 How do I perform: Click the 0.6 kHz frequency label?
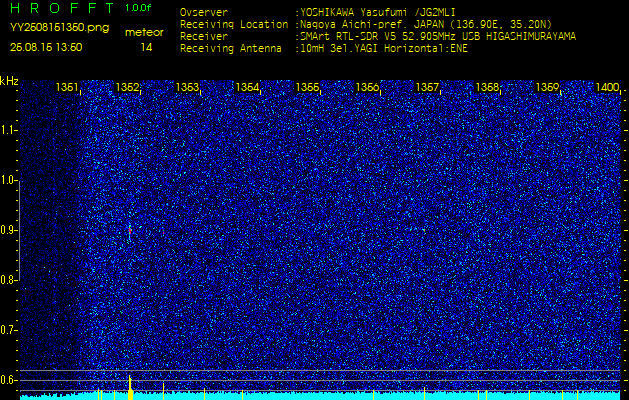[x=8, y=380]
